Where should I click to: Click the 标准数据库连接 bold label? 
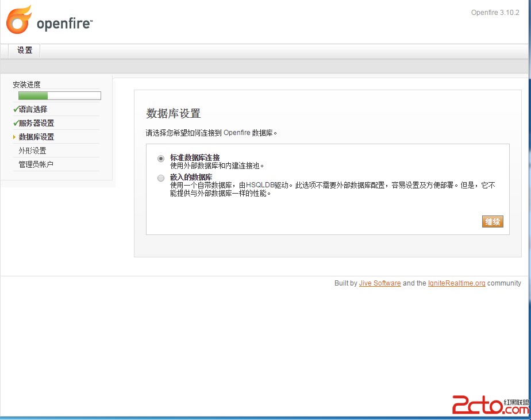(x=195, y=157)
